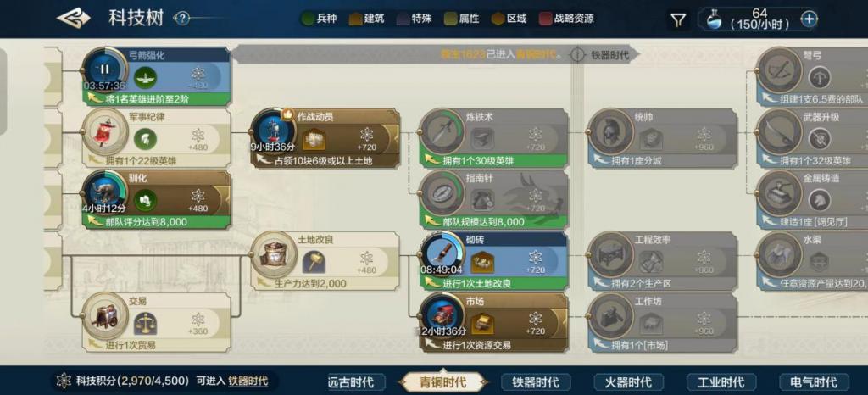The image size is (868, 395).
Task: Tap the back arrow logo icon
Action: click(x=74, y=18)
